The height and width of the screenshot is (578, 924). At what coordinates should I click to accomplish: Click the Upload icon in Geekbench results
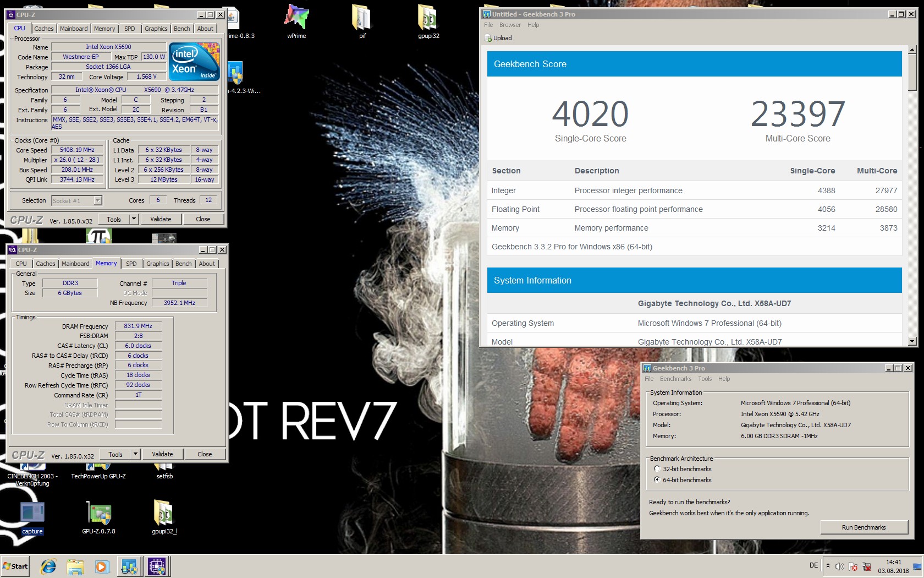tap(488, 38)
